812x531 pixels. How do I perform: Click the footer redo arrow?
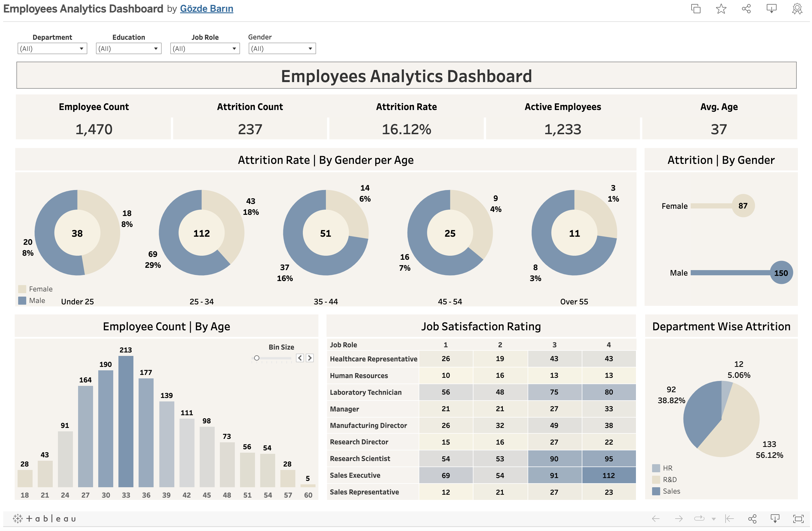tap(679, 519)
